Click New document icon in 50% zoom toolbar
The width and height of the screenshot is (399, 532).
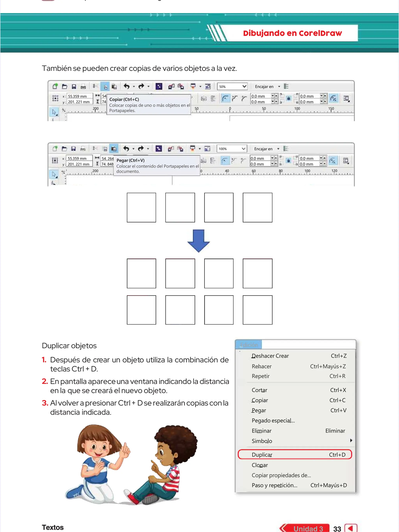55,86
